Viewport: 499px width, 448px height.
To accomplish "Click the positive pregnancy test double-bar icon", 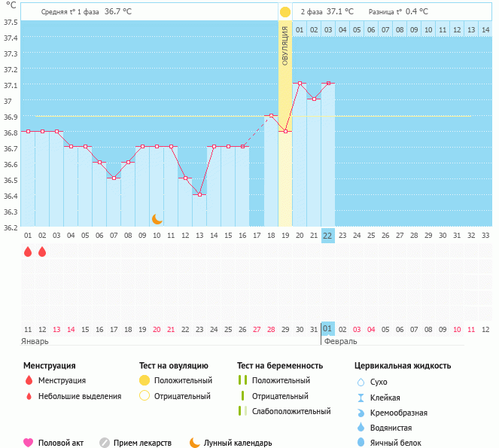I will coord(242,380).
